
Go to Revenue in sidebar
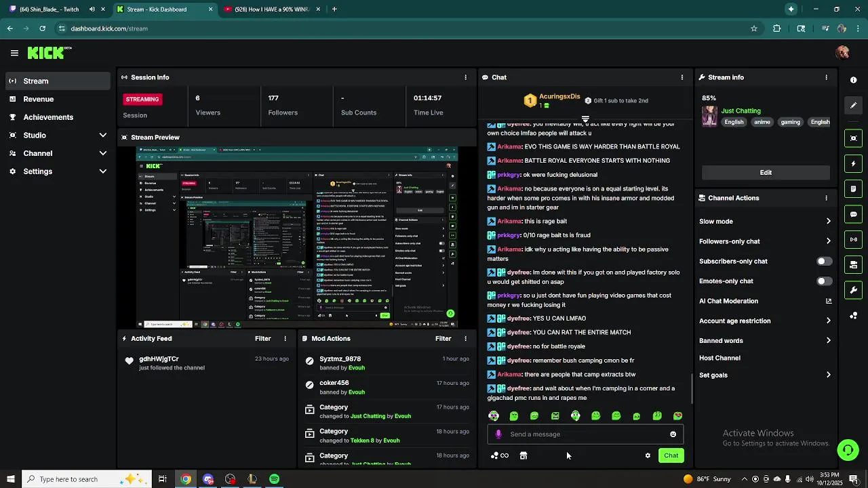click(x=58, y=99)
